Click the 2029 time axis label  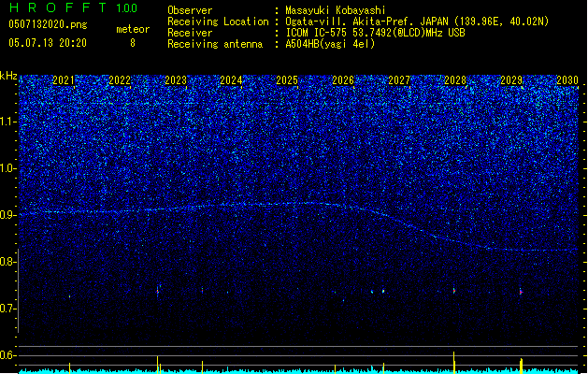511,80
